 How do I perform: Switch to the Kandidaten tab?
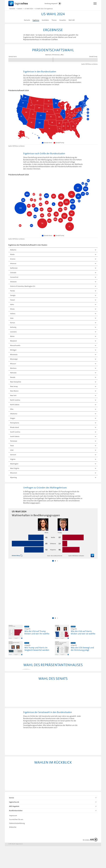tap(45, 20)
